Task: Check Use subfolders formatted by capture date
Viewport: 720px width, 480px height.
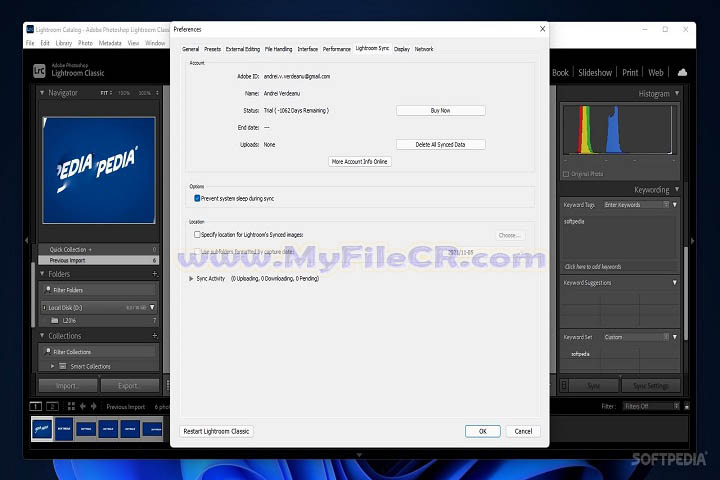Action: click(x=197, y=252)
